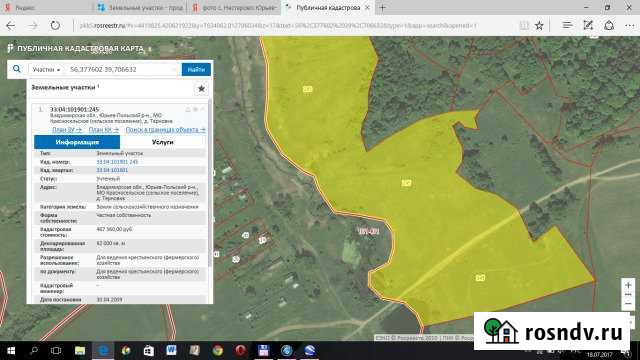Open the web note pen icon
Image resolution: width=640 pixels, height=360 pixels.
point(588,26)
